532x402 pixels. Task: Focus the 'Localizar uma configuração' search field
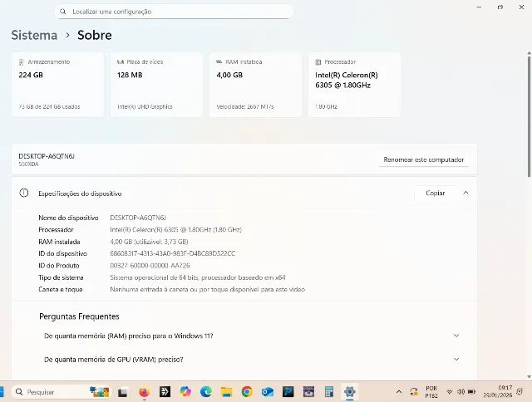point(174,12)
